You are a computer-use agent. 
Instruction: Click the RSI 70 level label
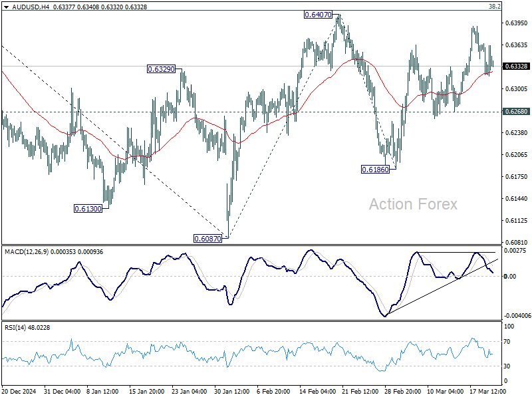coord(507,342)
